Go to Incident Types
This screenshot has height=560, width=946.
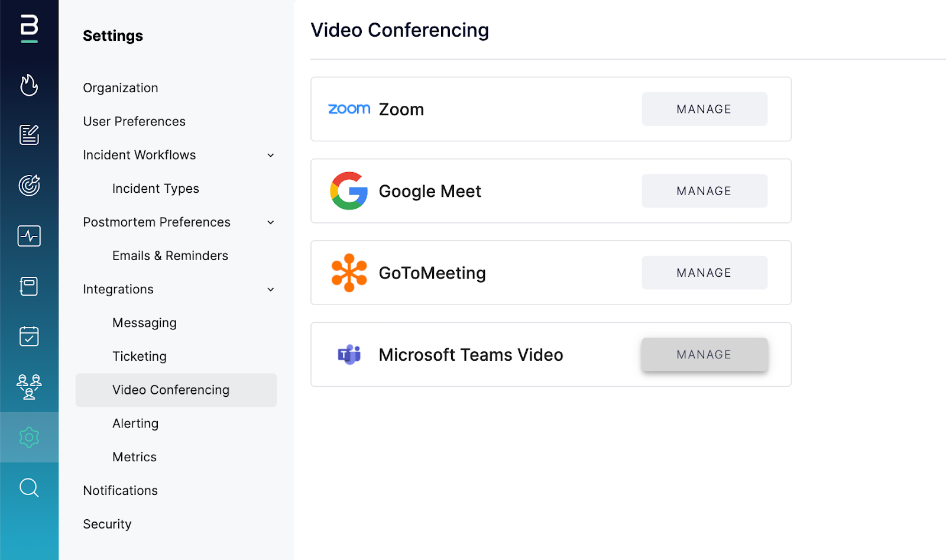[155, 189]
